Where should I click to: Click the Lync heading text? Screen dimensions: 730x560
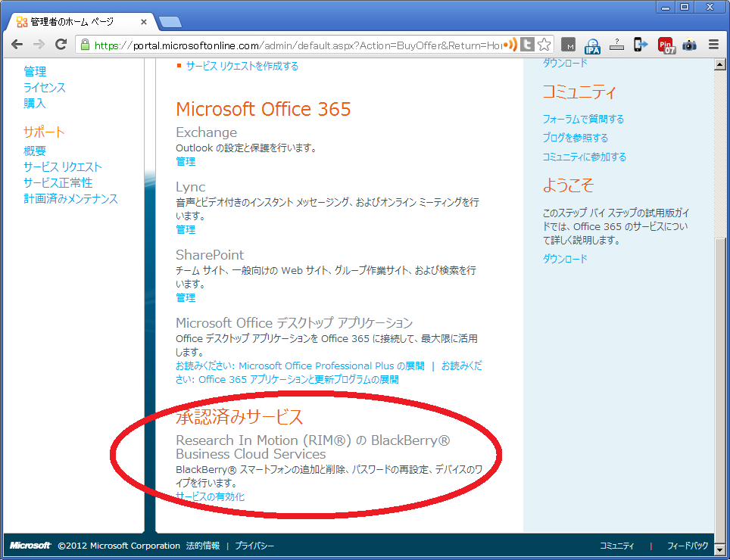pyautogui.click(x=190, y=187)
